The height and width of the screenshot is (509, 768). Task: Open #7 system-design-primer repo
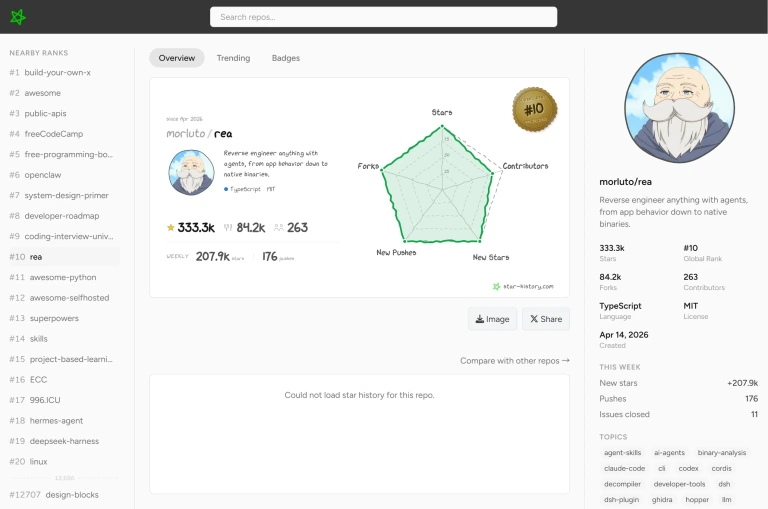coord(64,195)
